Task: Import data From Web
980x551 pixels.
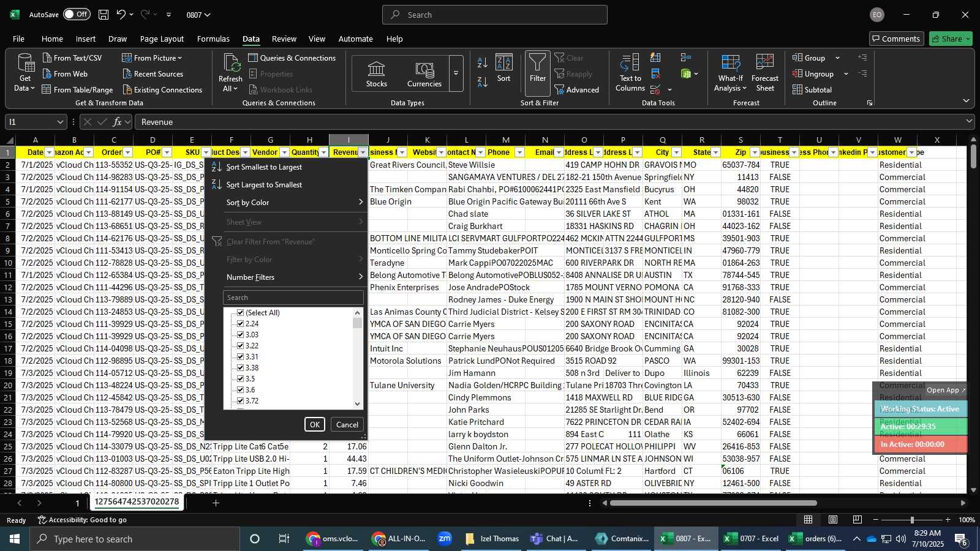Action: click(65, 73)
